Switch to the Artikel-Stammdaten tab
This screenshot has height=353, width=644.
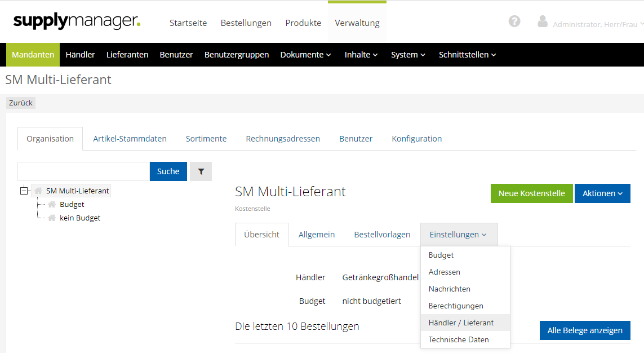[130, 139]
